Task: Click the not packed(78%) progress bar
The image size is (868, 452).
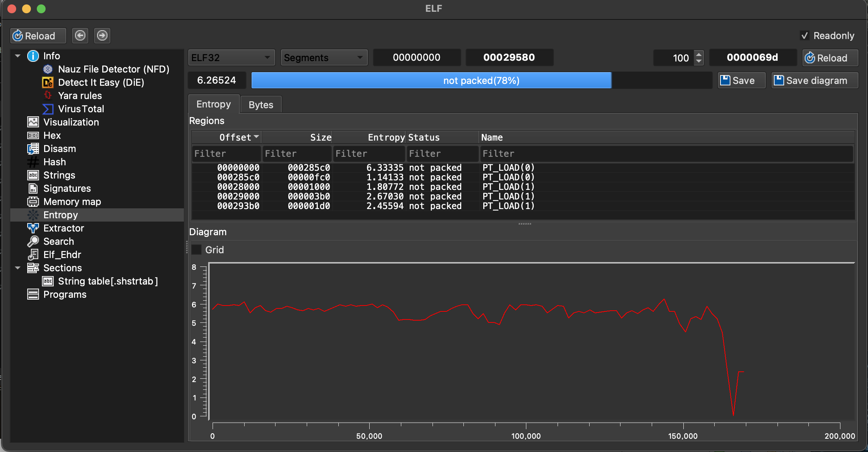Action: pos(481,81)
